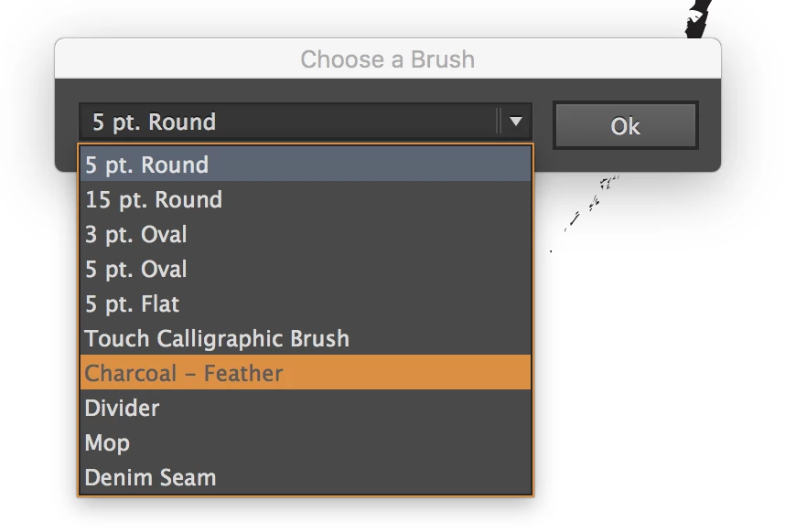Collapse the brush dropdown using its arrow
Screen dimensions: 785x532
click(516, 122)
